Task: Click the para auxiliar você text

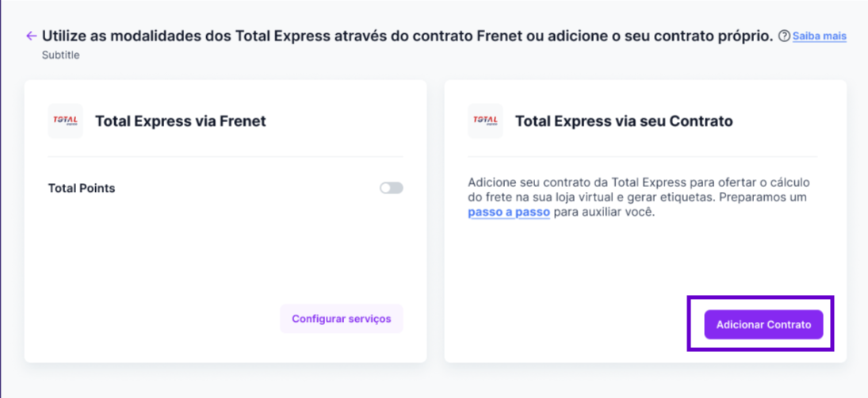Action: 605,213
